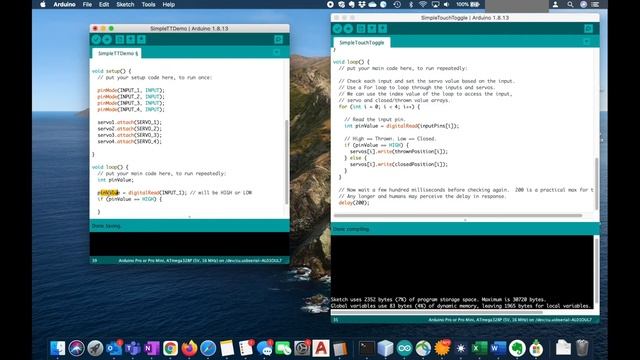Click horizontal scrollbar in SimpleTouchToggle console
The image size is (640, 360).
pos(437,312)
